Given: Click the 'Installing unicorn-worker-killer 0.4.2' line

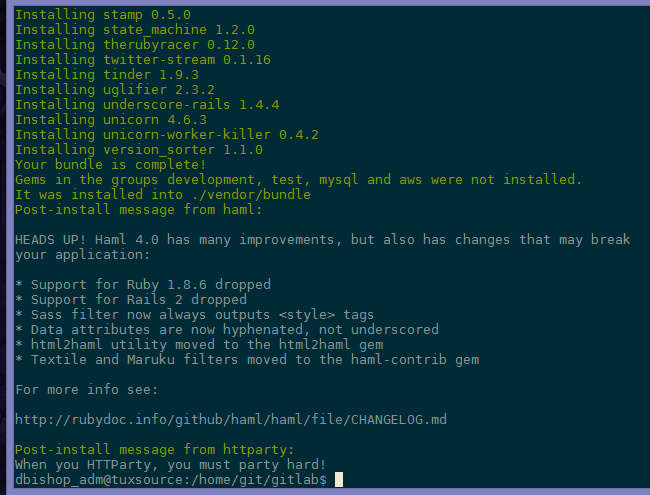Looking at the screenshot, I should tap(167, 135).
